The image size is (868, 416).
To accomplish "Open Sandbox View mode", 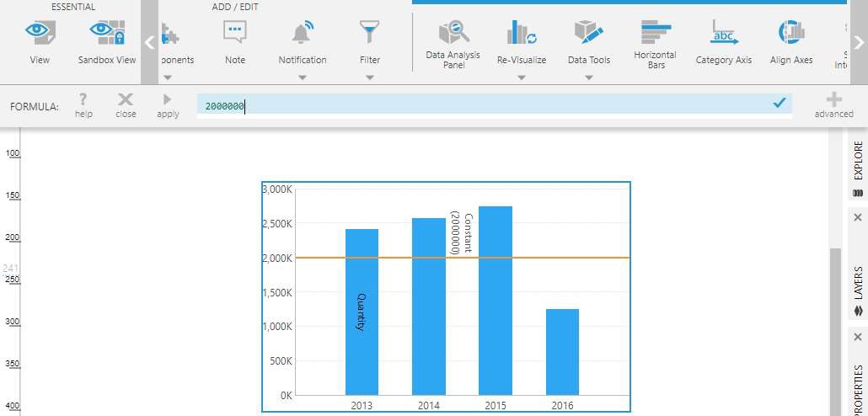I will pos(107,34).
